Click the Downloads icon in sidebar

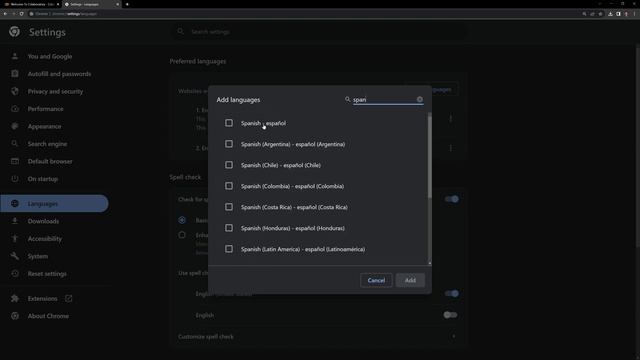[15, 221]
